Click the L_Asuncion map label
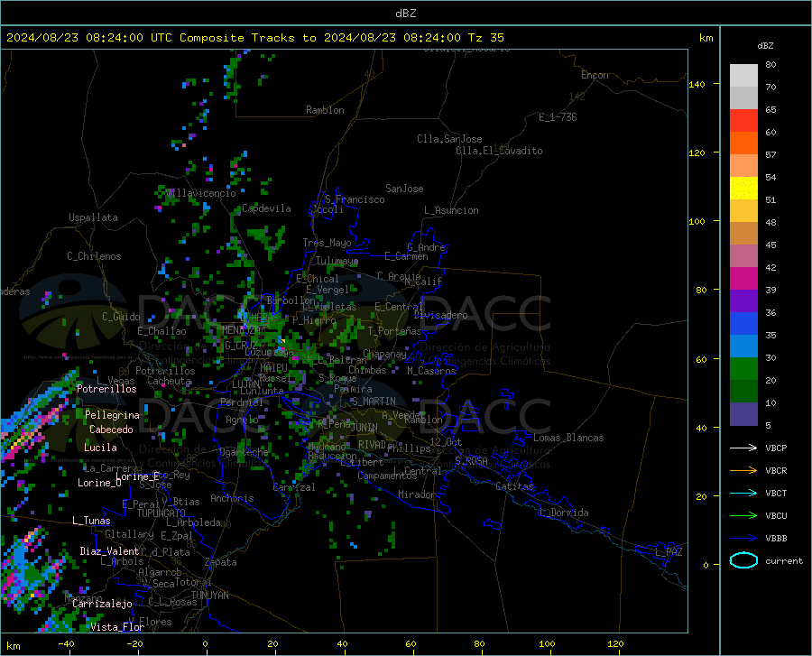The height and width of the screenshot is (656, 812). click(x=451, y=210)
